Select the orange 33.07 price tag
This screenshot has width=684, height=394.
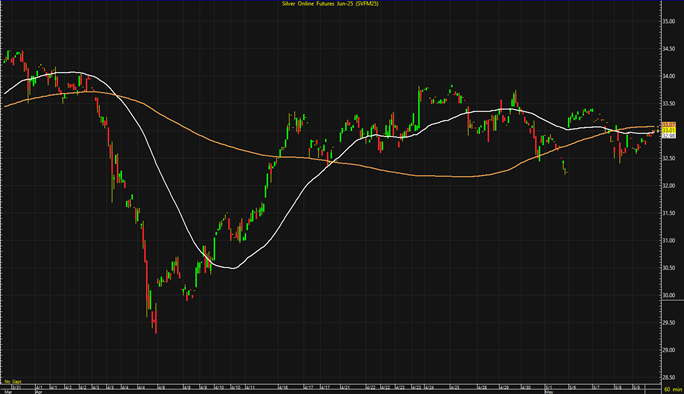669,125
